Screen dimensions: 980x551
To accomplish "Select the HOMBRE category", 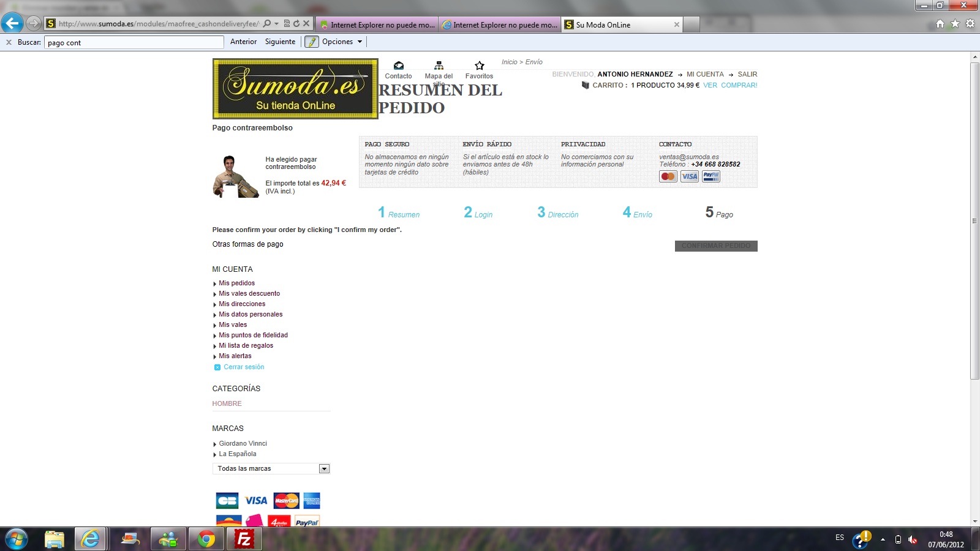I will pyautogui.click(x=227, y=403).
